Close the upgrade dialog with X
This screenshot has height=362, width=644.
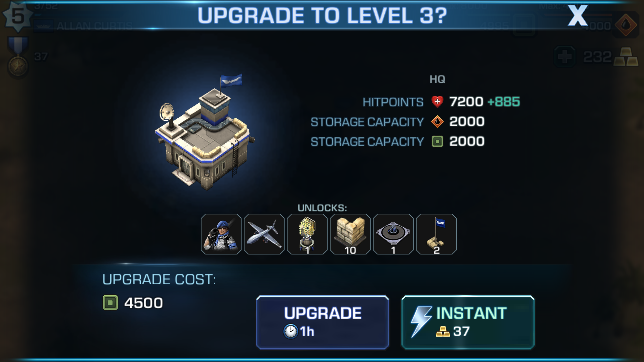point(578,16)
